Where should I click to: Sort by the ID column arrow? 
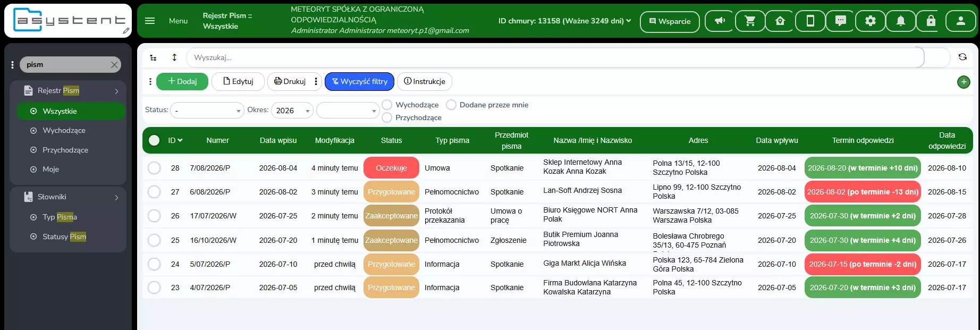pyautogui.click(x=180, y=140)
